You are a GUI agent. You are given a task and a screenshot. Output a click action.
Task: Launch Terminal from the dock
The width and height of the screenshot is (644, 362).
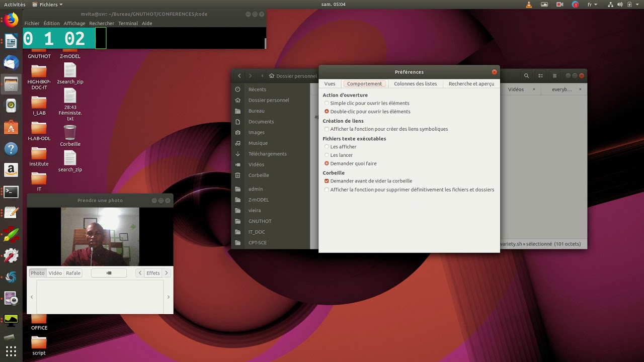tap(11, 192)
